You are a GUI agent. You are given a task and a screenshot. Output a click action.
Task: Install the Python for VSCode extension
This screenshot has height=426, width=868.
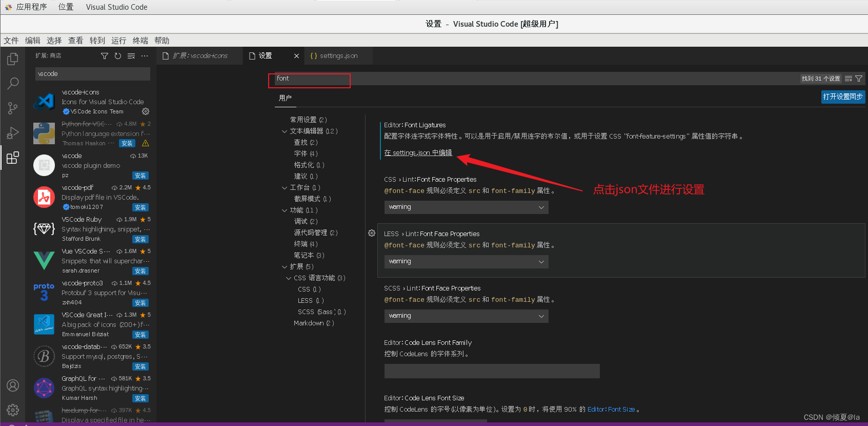127,144
